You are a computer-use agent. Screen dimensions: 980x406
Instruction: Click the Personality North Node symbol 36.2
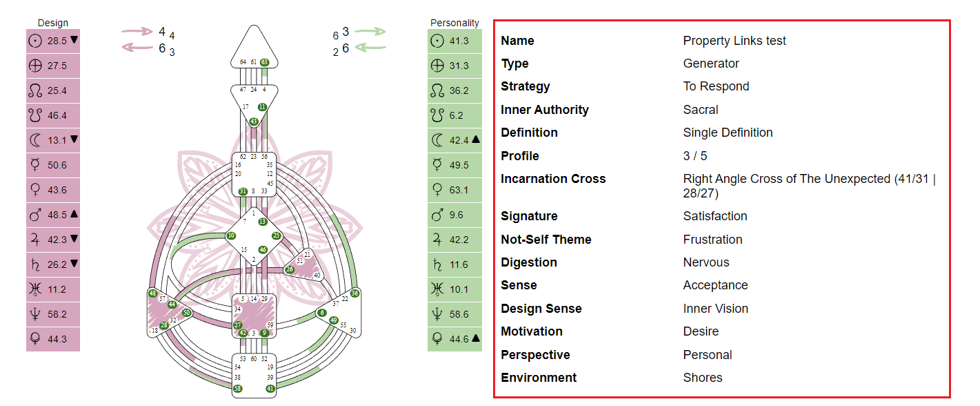tap(437, 90)
